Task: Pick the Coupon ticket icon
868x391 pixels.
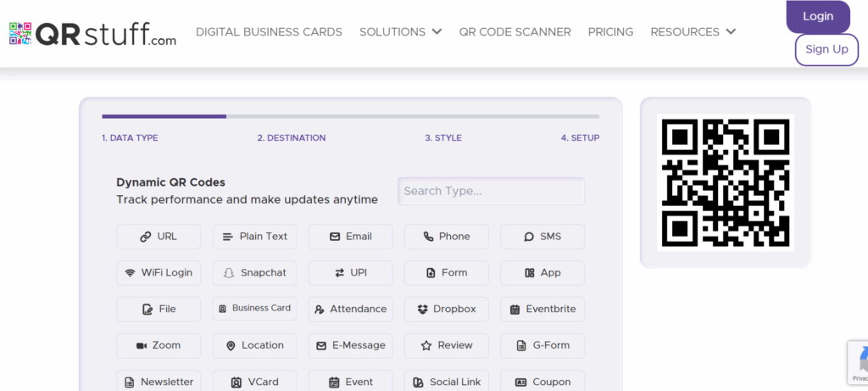Action: point(520,383)
